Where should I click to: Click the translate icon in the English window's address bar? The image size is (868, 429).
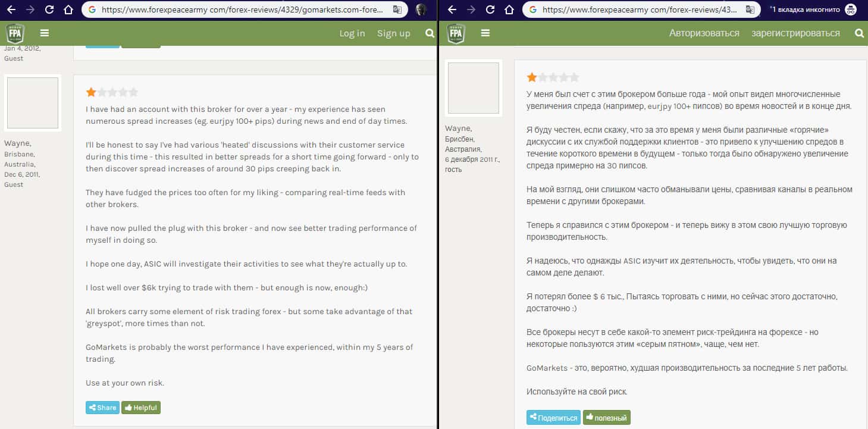pos(397,10)
